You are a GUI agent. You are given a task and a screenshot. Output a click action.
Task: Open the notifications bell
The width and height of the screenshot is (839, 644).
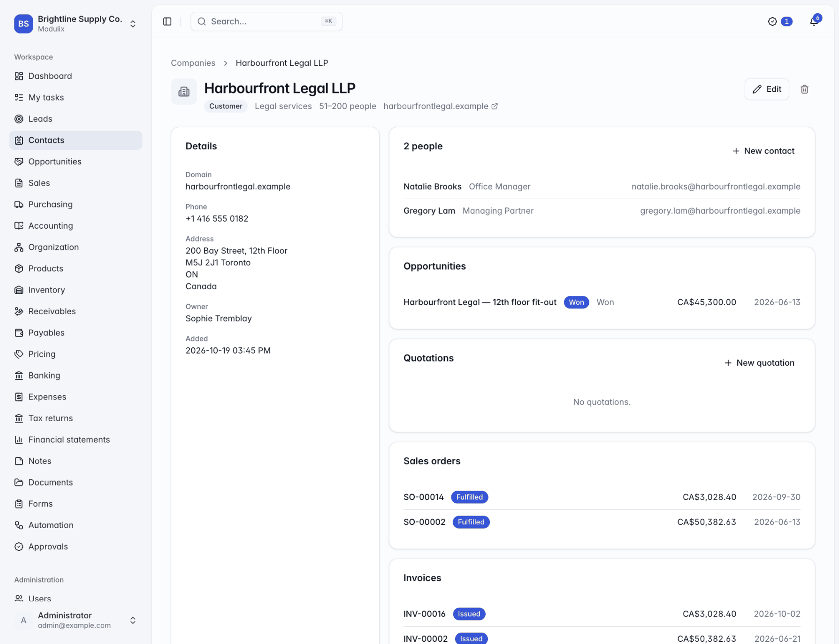coord(814,21)
